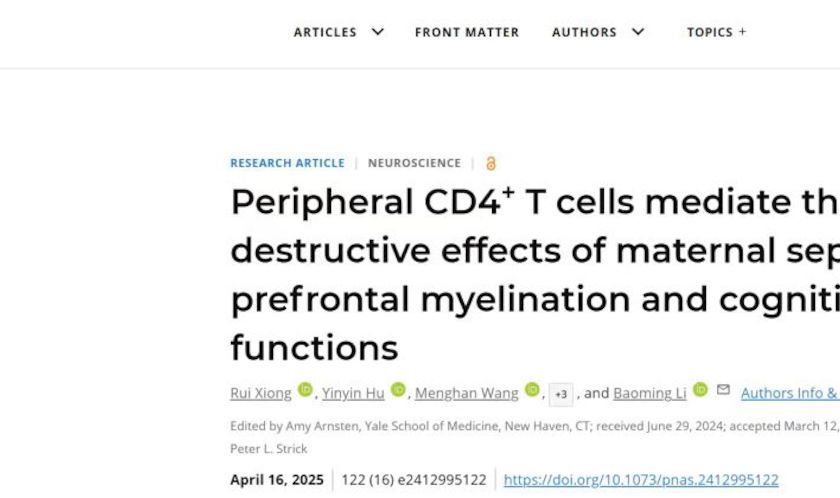Open ORCID icon next to Yinyin Hu
Screen dimensions: 840x498
point(398,390)
